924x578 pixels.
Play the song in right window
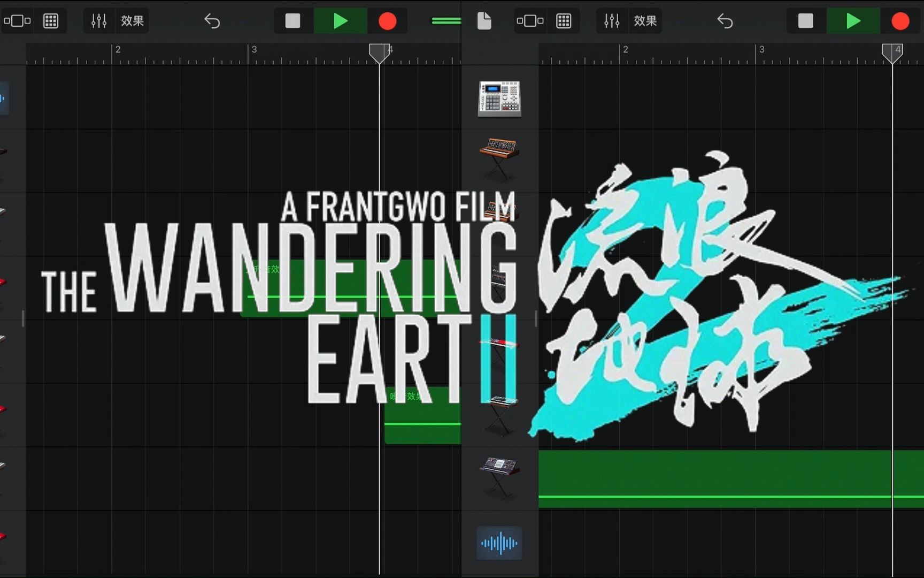(853, 21)
